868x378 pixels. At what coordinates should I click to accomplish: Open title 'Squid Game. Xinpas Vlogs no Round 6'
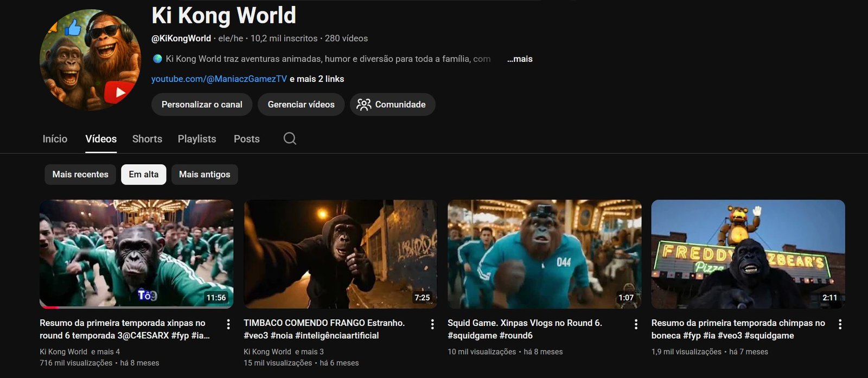tap(525, 329)
